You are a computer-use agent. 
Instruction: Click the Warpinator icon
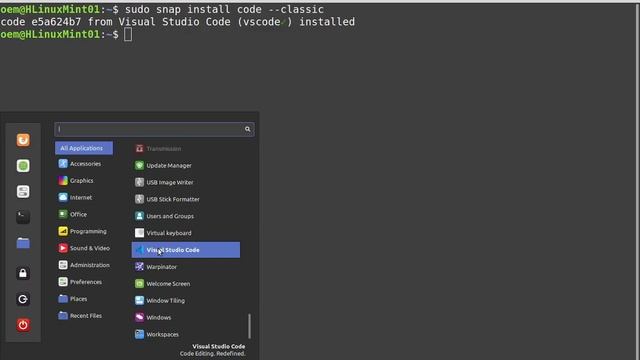[x=139, y=267]
